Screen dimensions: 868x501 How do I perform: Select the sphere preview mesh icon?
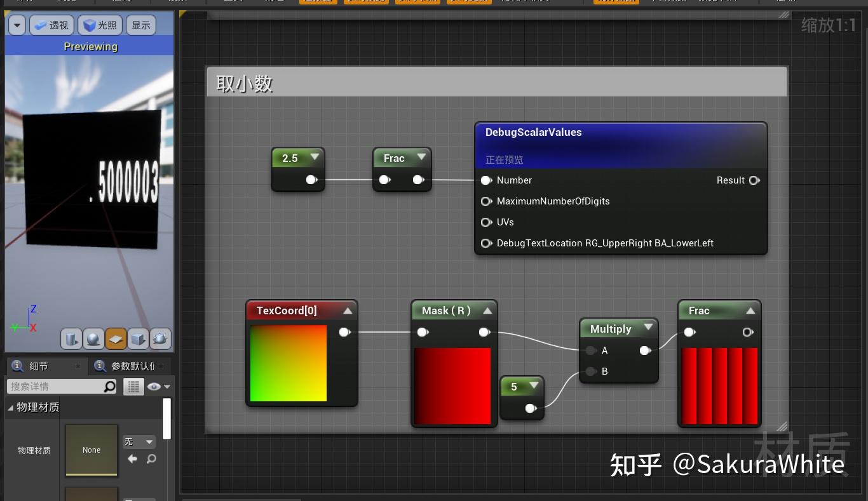93,340
